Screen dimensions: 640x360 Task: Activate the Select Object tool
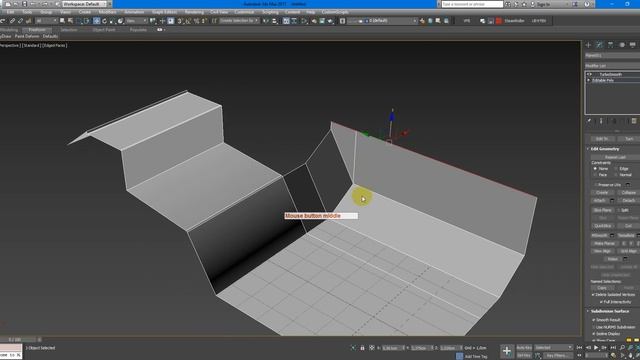[62, 21]
